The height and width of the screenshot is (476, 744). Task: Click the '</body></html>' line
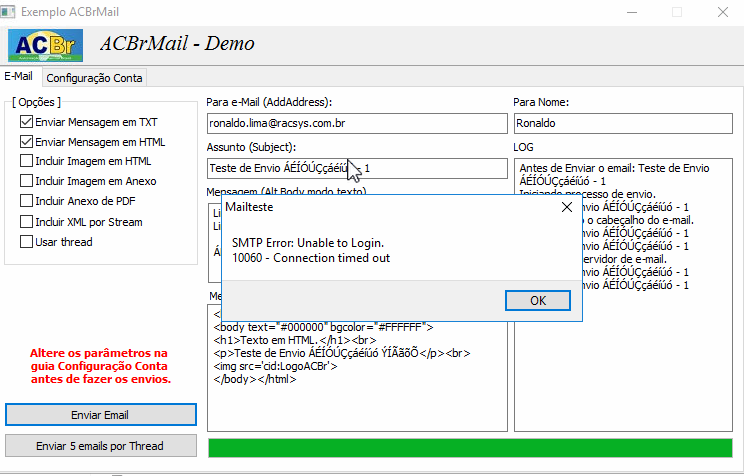[x=255, y=379]
